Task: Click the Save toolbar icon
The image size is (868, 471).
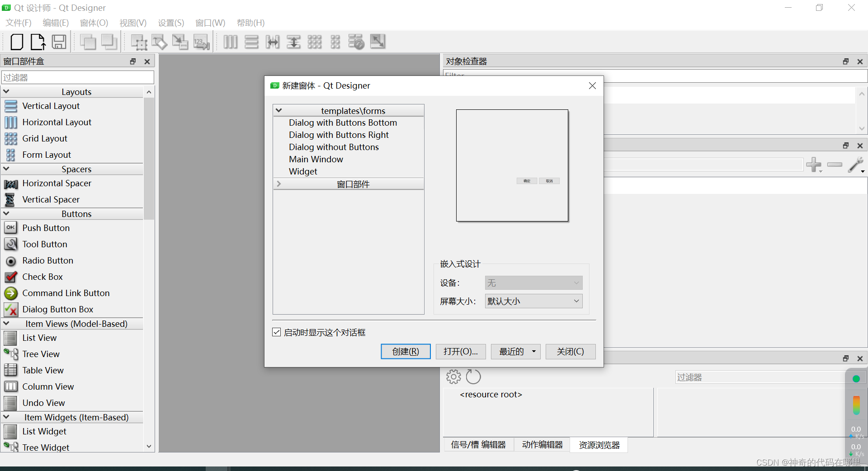Action: click(x=59, y=42)
